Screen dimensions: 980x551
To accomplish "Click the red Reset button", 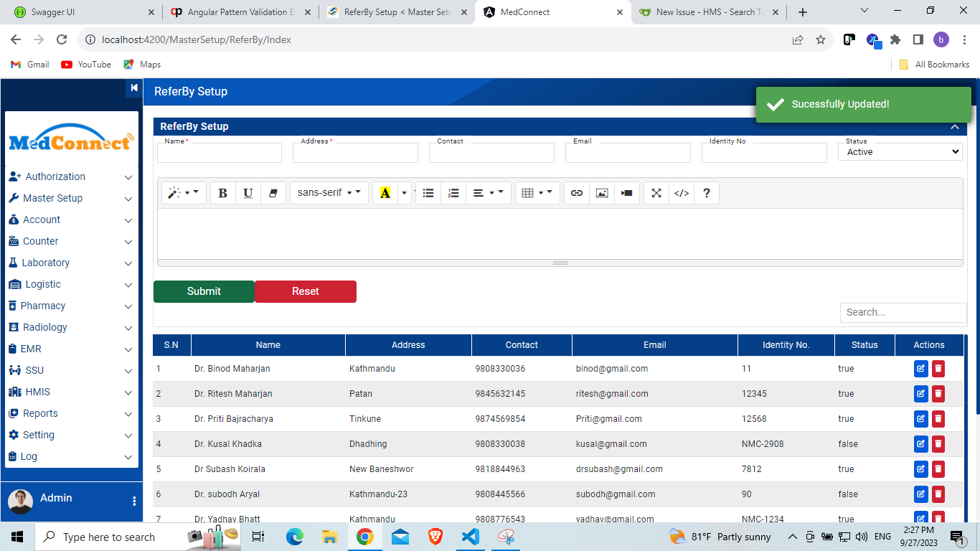I will [x=306, y=291].
